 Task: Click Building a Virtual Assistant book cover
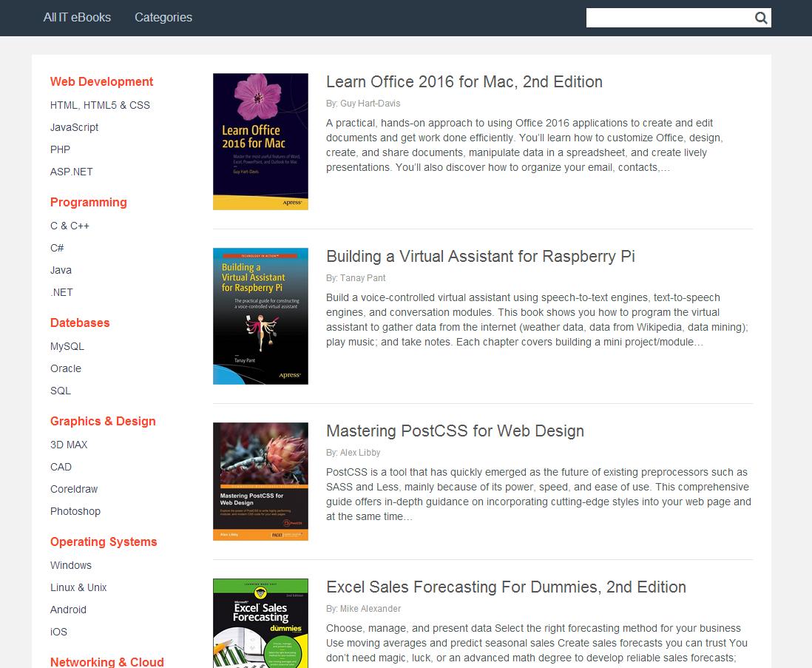point(260,316)
